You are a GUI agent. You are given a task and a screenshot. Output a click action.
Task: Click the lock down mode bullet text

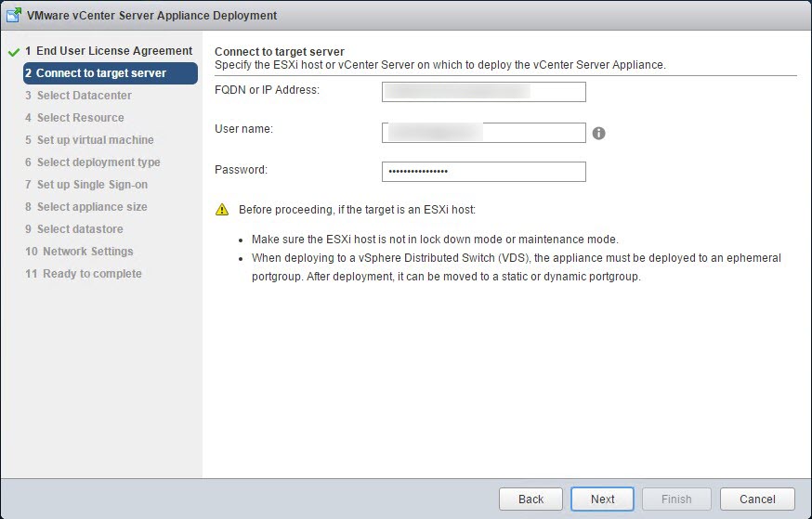(435, 240)
